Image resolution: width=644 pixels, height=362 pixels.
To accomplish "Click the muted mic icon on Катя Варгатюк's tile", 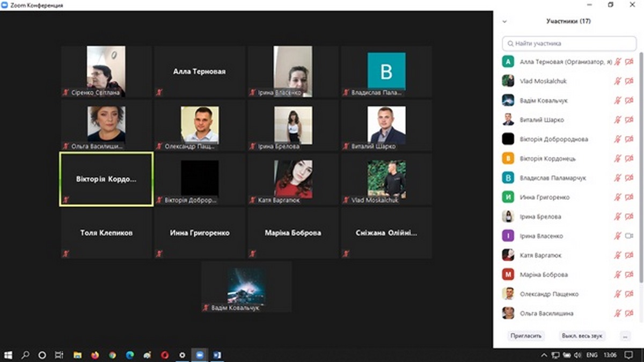I will [252, 200].
